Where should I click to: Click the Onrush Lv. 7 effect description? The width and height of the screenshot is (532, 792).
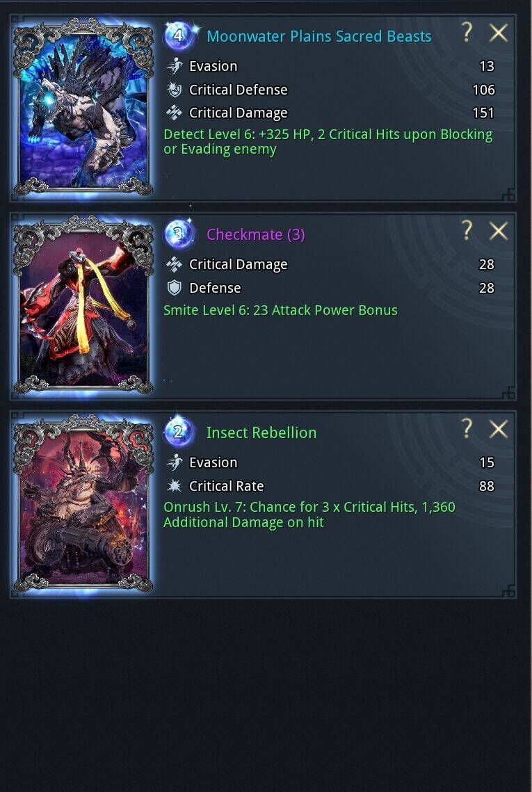point(309,515)
